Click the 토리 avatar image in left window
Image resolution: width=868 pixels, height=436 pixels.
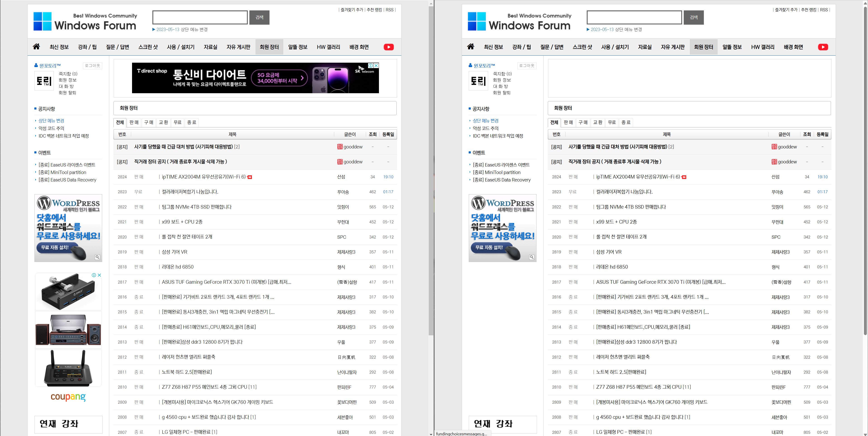tap(44, 81)
